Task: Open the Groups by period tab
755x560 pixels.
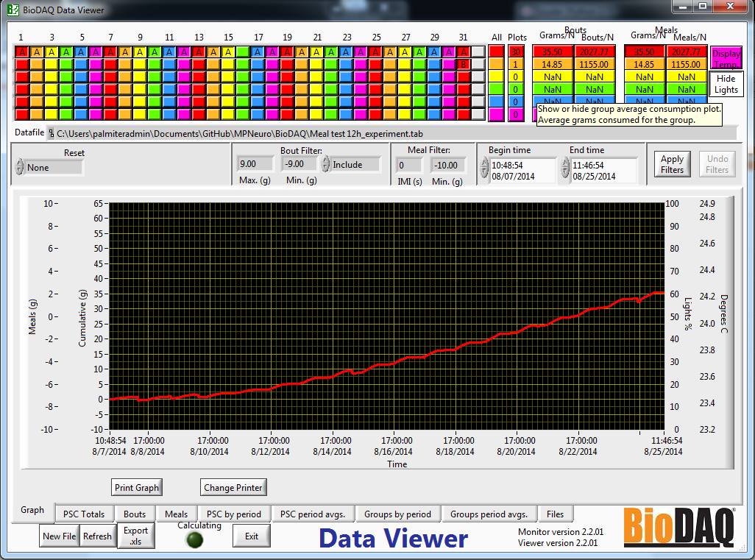Action: tap(398, 514)
